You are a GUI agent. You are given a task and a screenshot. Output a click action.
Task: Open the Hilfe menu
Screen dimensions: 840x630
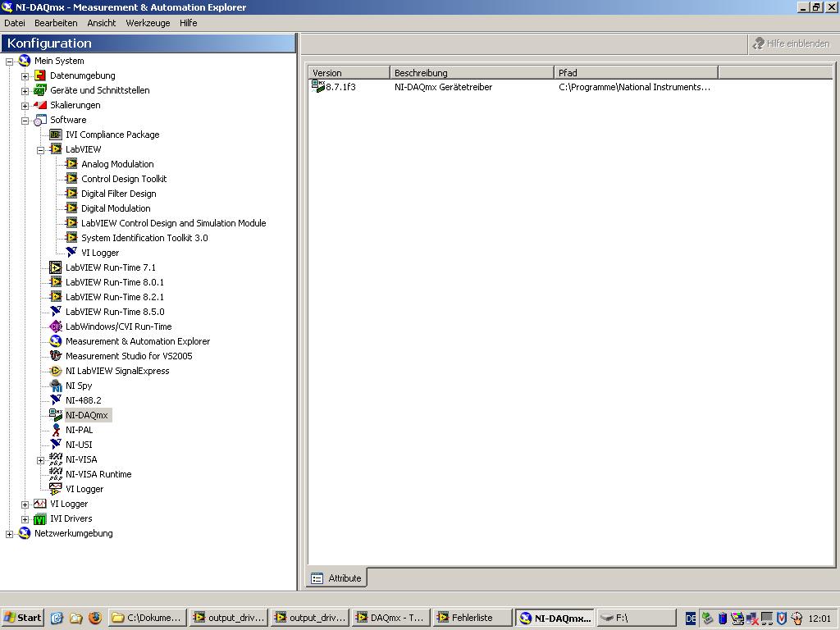tap(188, 23)
